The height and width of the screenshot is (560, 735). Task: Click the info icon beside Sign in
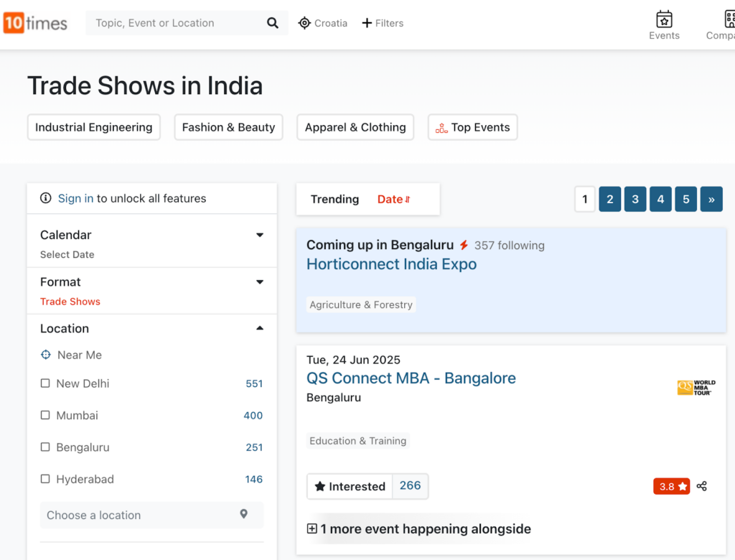click(x=45, y=198)
